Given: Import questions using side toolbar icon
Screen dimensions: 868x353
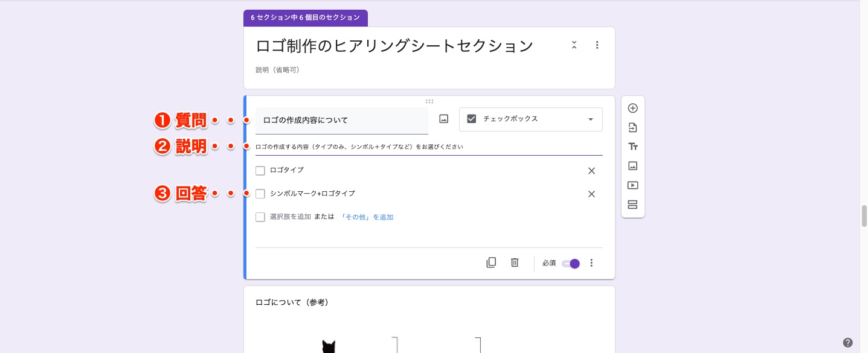Looking at the screenshot, I should (632, 128).
